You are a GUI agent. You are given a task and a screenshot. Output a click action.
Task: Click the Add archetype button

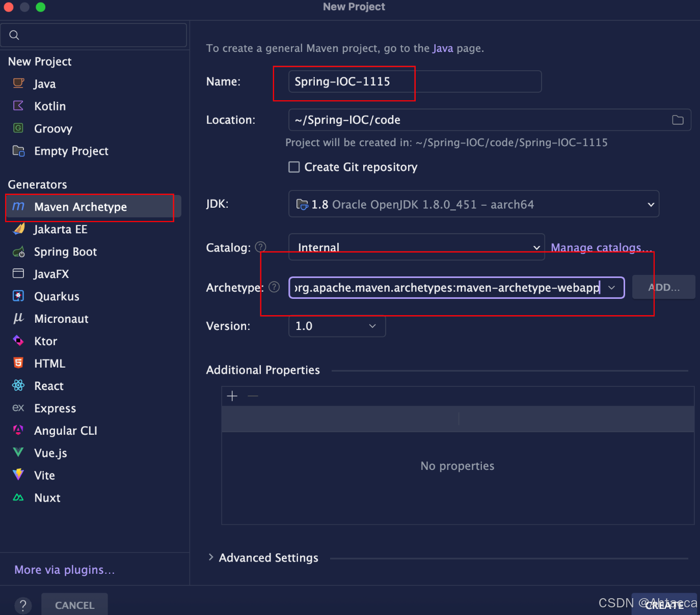664,287
